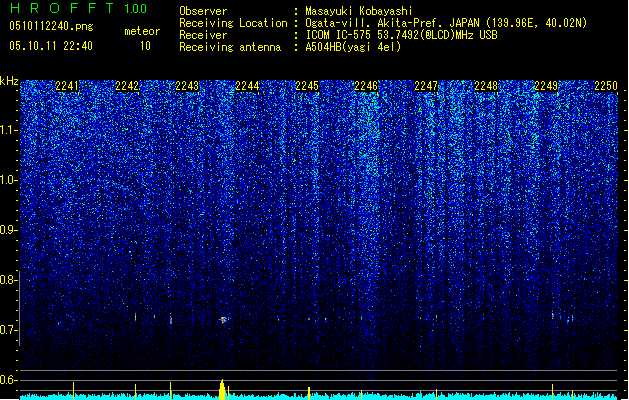Select the antenna value A504HB(yagi 4el)

pos(353,47)
